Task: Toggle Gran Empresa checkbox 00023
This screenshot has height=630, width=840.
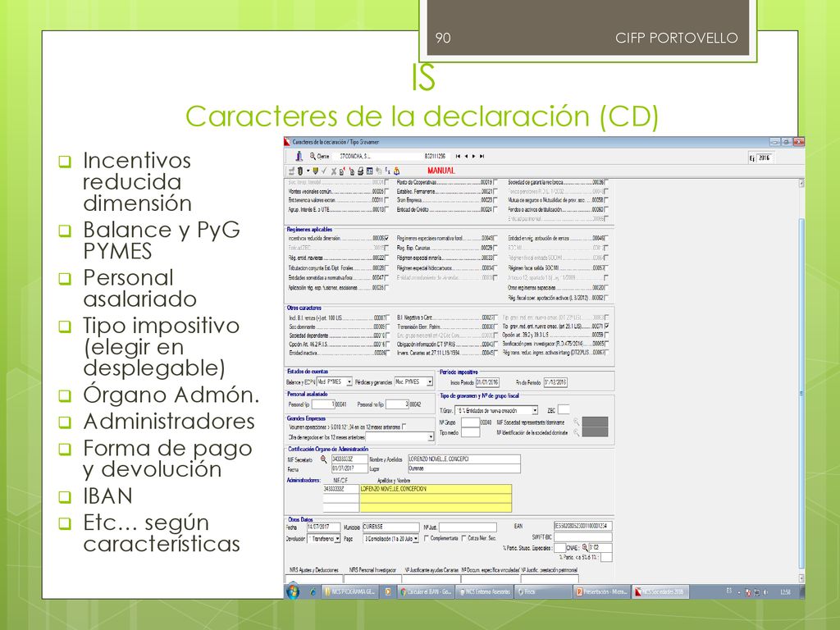Action: point(495,200)
